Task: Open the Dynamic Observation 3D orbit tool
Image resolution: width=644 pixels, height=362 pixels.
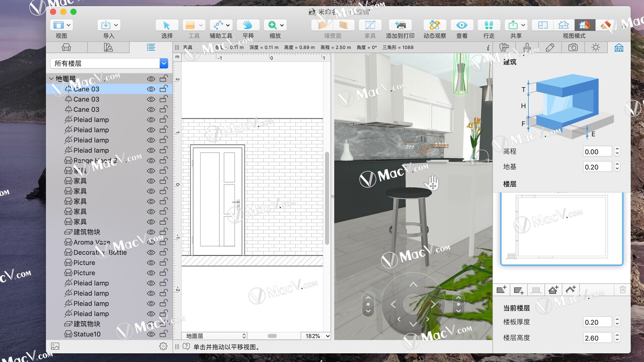Action: tap(434, 25)
